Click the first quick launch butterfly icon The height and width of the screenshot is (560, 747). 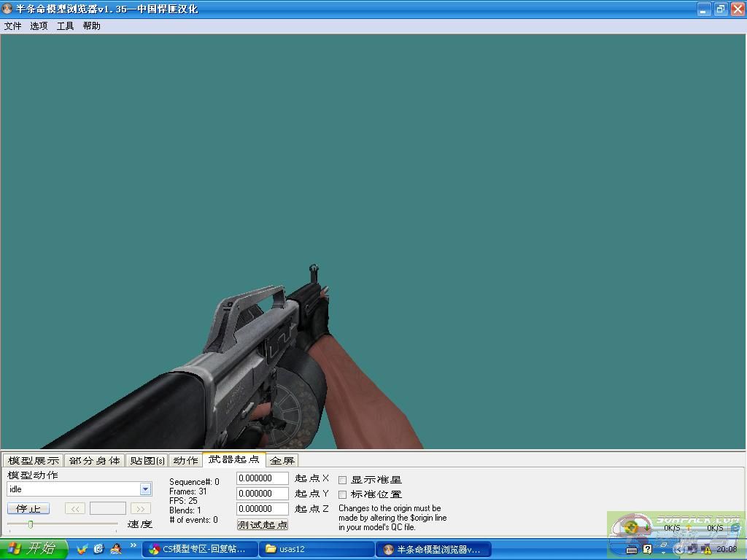(x=82, y=548)
